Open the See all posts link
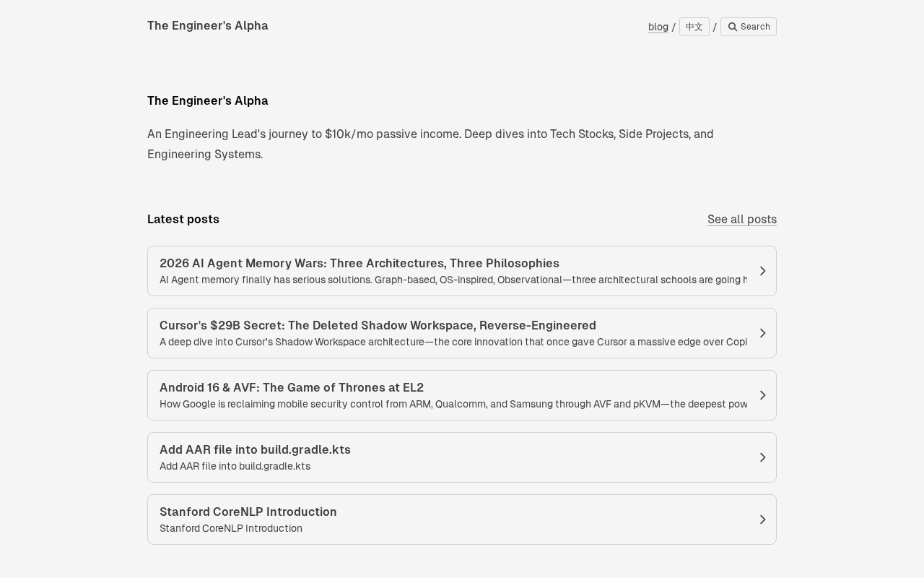Image resolution: width=924 pixels, height=578 pixels. (x=741, y=219)
